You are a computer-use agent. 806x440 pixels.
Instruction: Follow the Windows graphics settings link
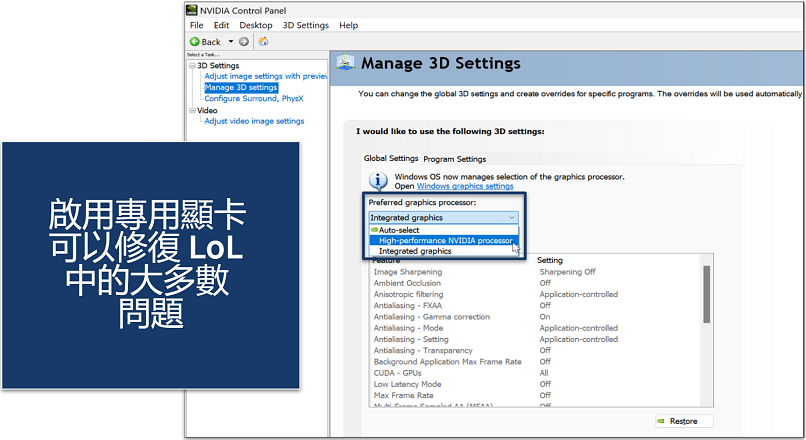tap(465, 186)
